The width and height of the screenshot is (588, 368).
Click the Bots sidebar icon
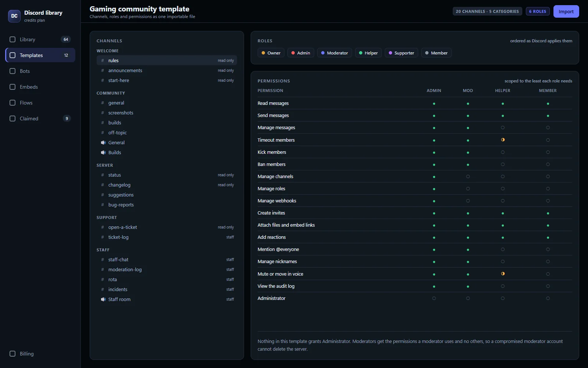point(12,71)
